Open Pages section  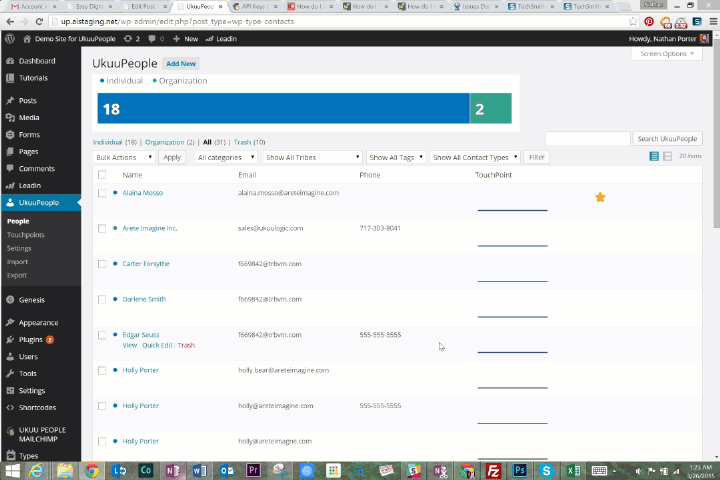[x=28, y=151]
